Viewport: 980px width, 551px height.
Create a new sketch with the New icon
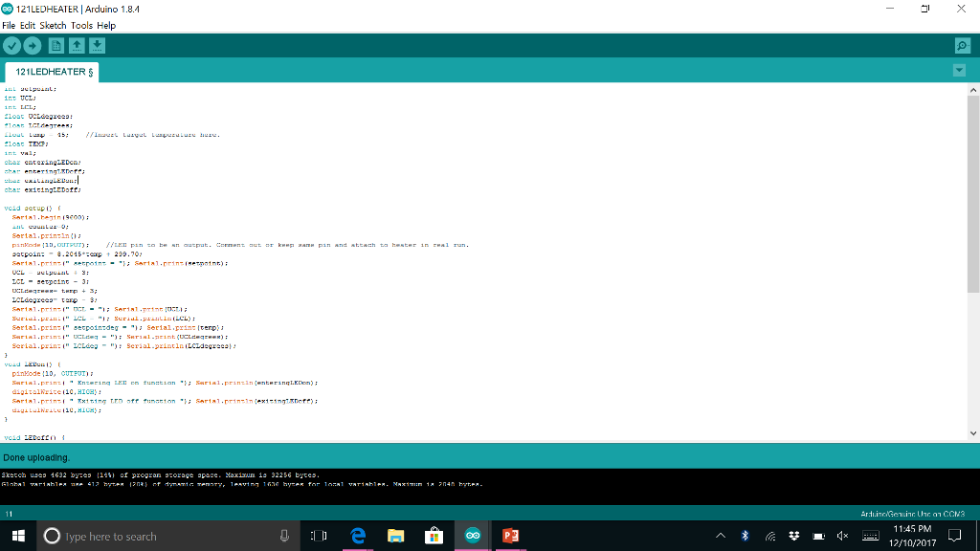[x=56, y=45]
